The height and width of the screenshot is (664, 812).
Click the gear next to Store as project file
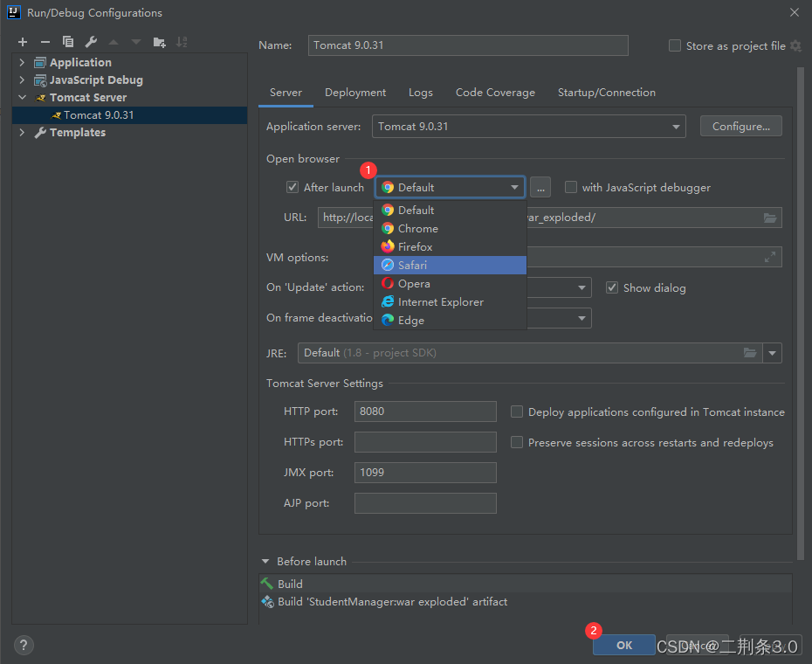pyautogui.click(x=796, y=46)
